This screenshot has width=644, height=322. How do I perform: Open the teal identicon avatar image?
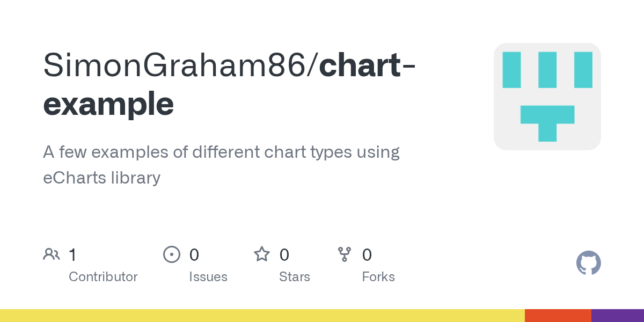pos(547,97)
